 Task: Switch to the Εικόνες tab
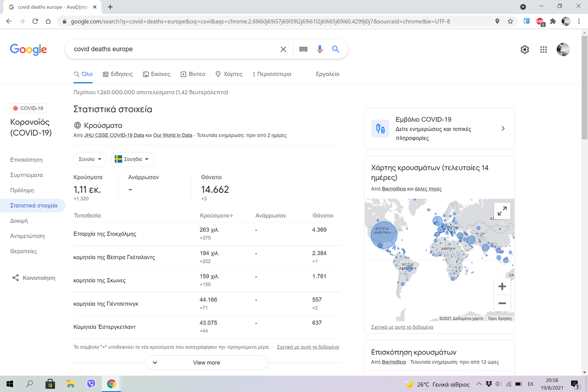(x=156, y=74)
